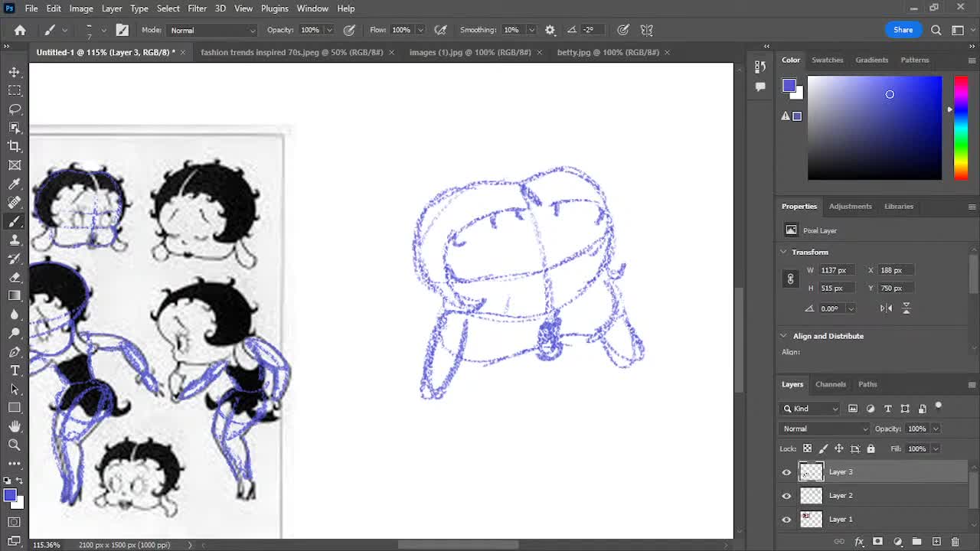Screen dimensions: 980x551
Task: Hide Layer 3 with eye icon
Action: (786, 472)
